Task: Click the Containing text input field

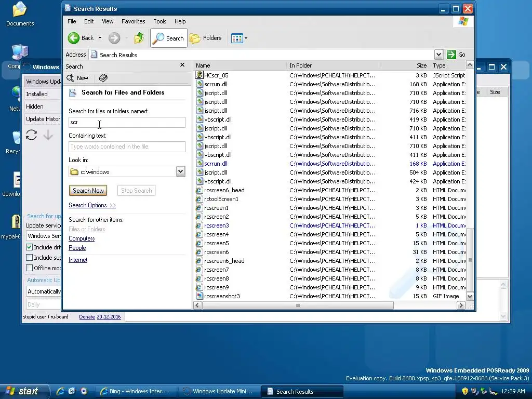Action: tap(127, 147)
